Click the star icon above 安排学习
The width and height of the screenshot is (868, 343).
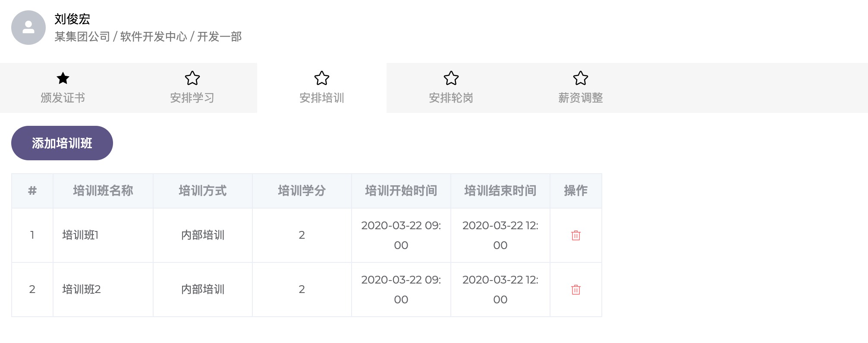192,78
